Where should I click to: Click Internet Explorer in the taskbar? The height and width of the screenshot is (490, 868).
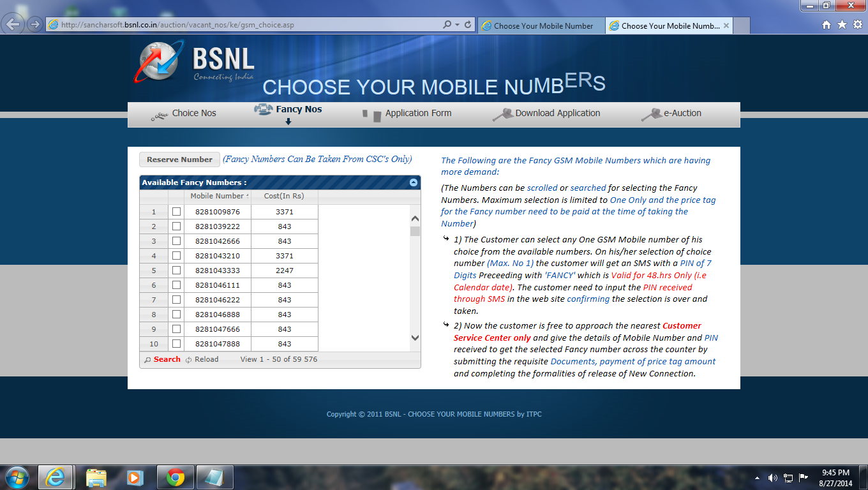point(54,477)
